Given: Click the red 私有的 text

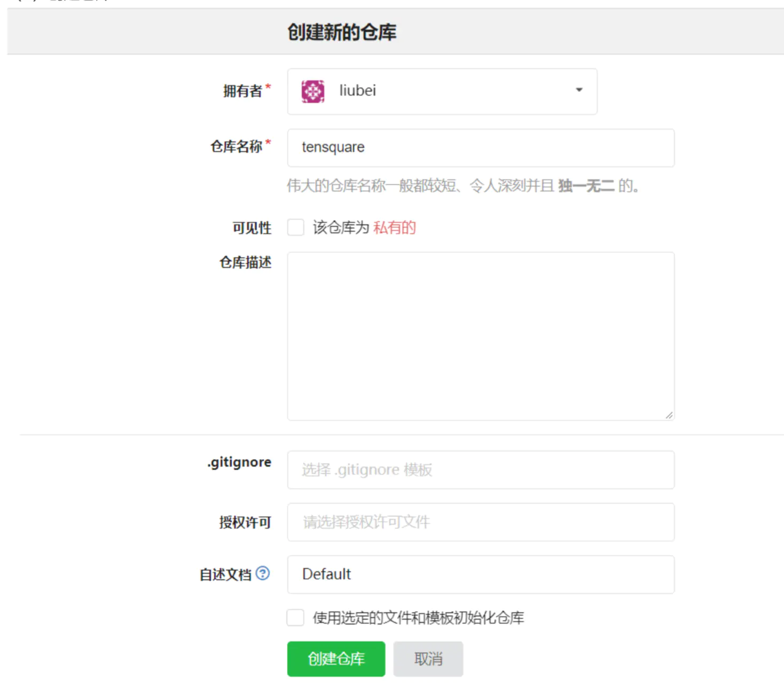Looking at the screenshot, I should [x=395, y=227].
